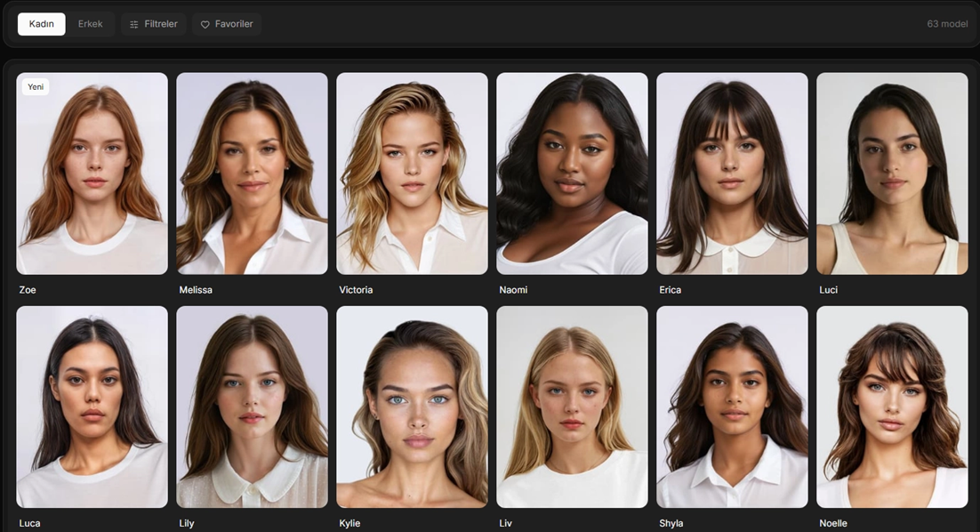Select Luca's model photo

[x=92, y=407]
